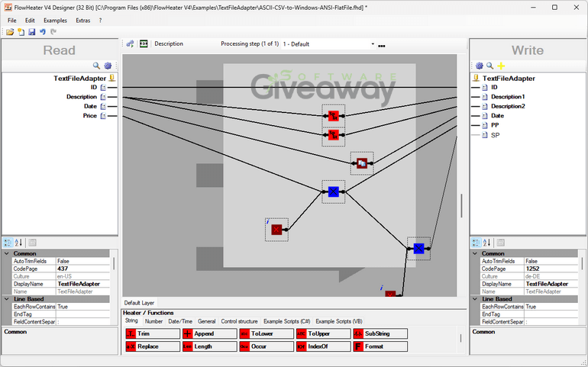Open the Edit menu
This screenshot has height=367, width=588.
(x=30, y=21)
